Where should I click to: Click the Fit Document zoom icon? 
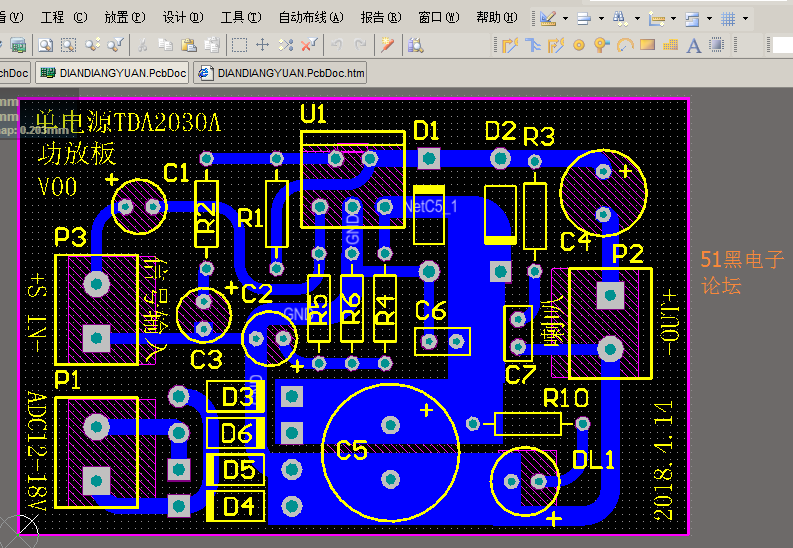point(46,45)
